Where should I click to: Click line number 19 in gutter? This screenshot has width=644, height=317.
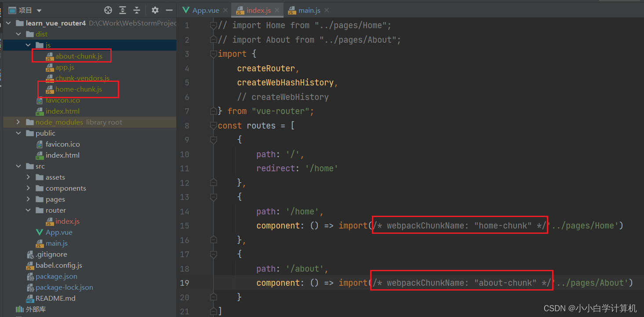184,283
